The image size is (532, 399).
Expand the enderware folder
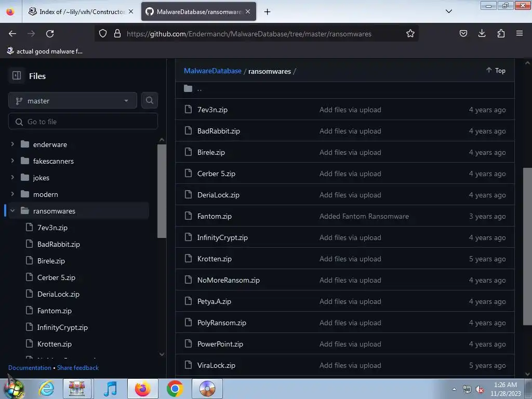click(12, 144)
